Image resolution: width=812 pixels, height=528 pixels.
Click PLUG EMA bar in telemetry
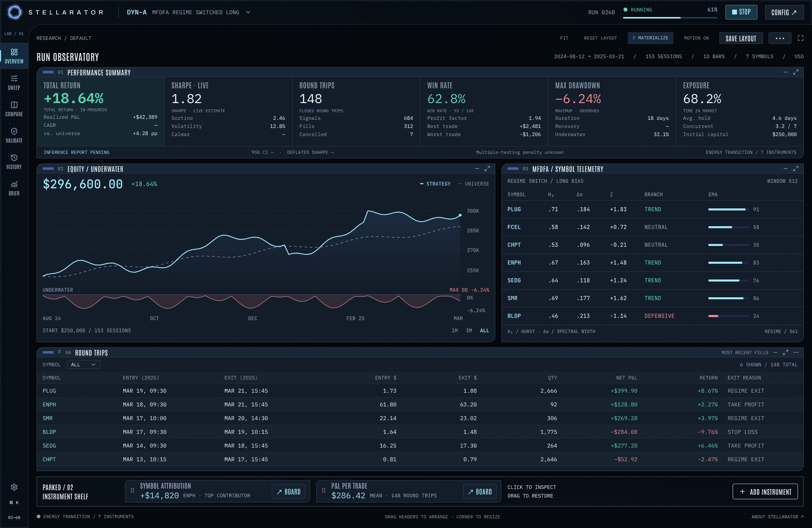(x=729, y=209)
